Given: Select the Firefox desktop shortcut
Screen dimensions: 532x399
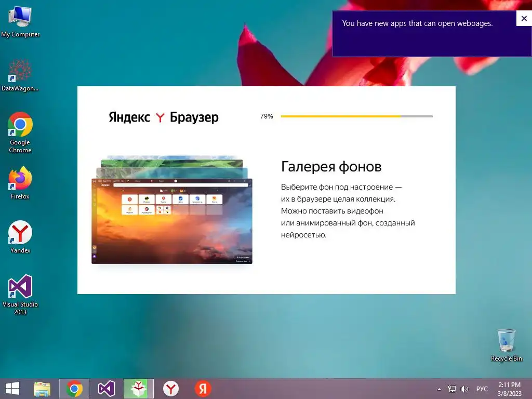Looking at the screenshot, I should pos(20,182).
